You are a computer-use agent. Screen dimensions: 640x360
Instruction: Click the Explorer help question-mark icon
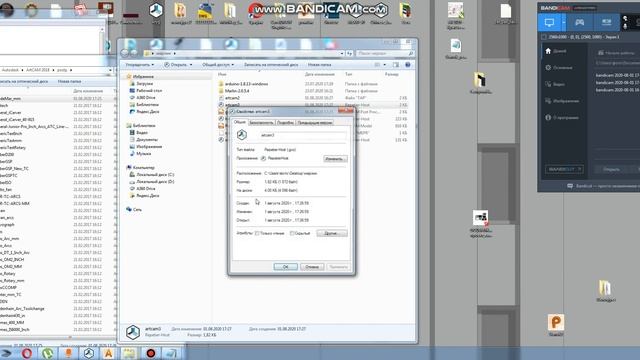[x=407, y=65]
